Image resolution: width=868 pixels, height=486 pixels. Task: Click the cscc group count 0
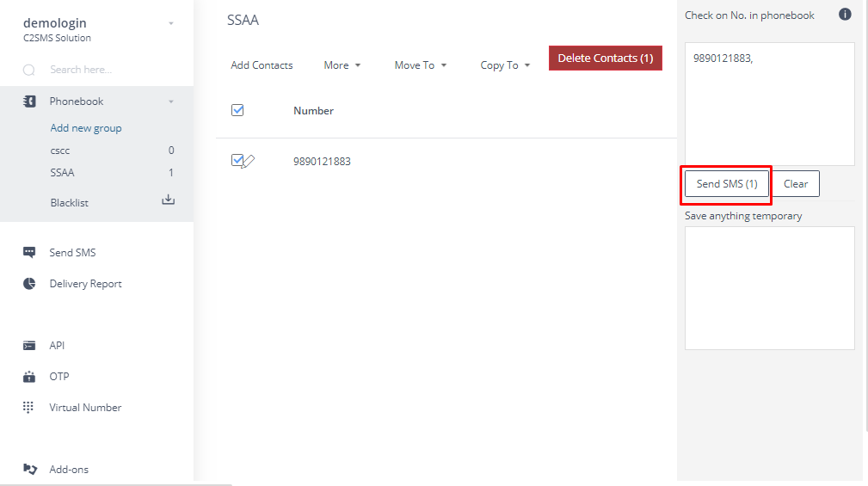click(171, 151)
